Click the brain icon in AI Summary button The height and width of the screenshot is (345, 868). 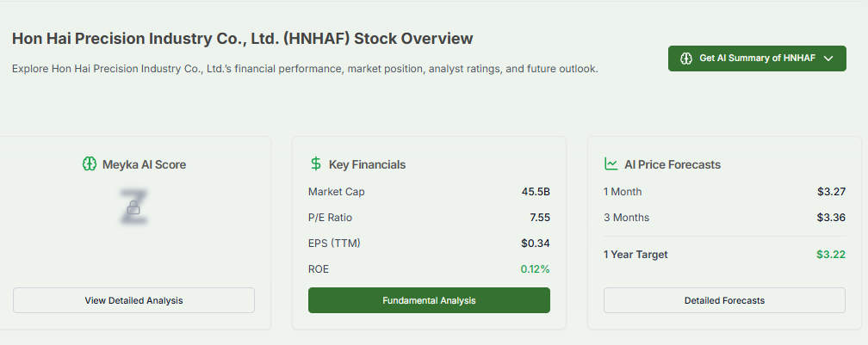coord(686,59)
